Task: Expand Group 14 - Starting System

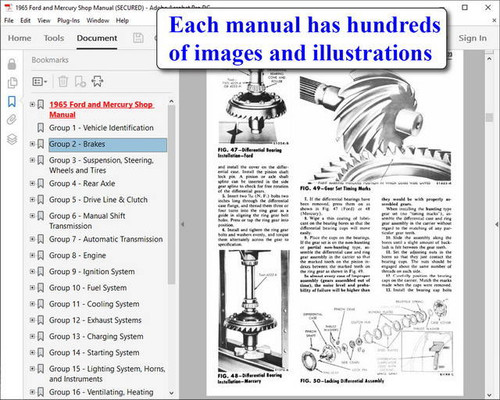Action: tap(32, 352)
